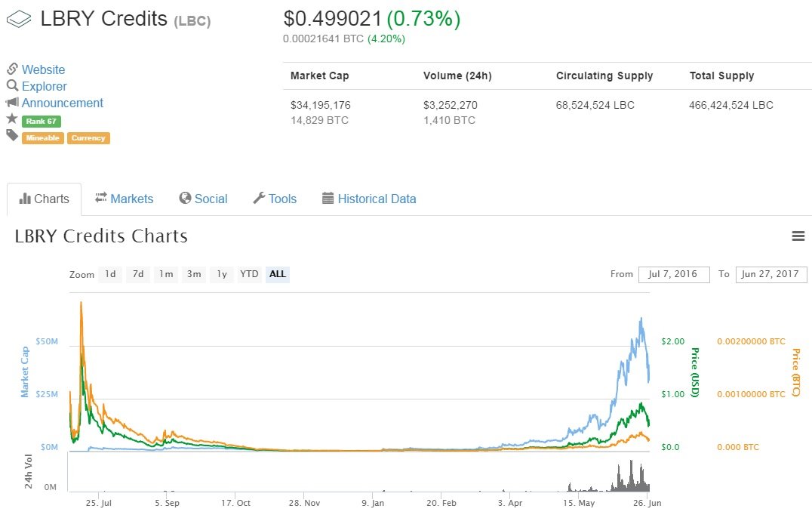Set chart zoom to YTD
The image size is (812, 515).
pos(249,274)
